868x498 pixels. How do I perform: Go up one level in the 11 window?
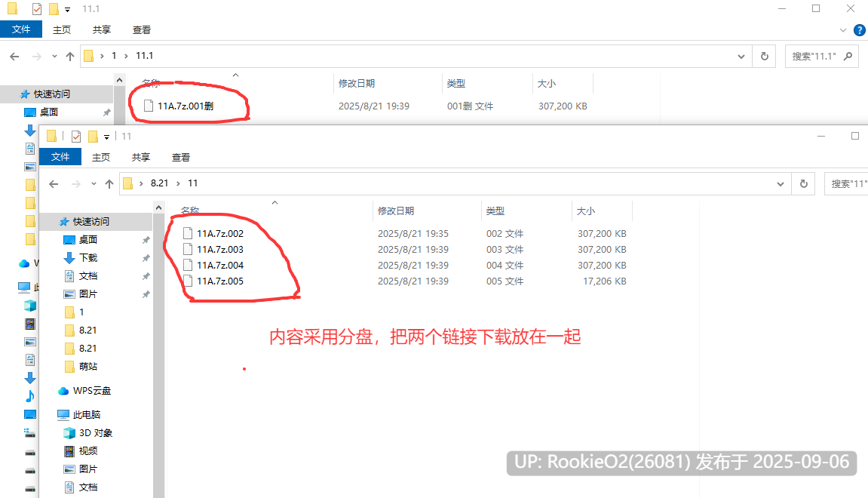coord(109,184)
